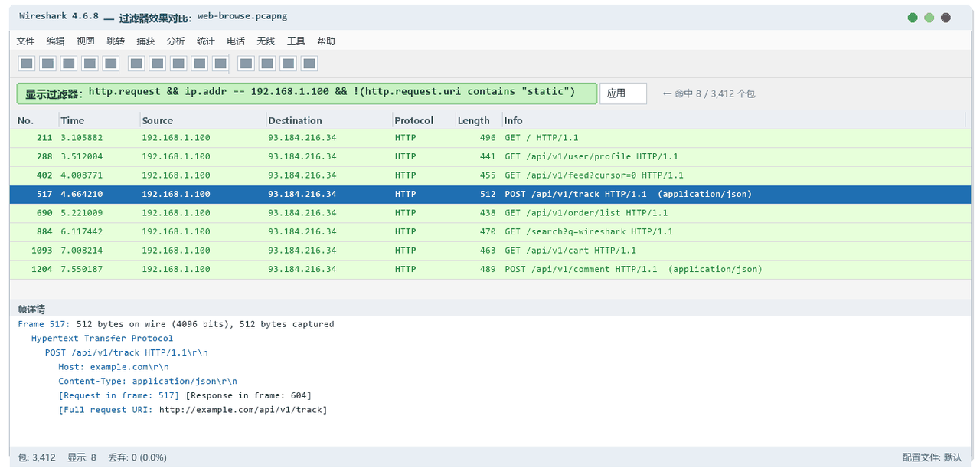This screenshot has width=980, height=472.
Task: Click the 配置文件: 默认 profile status entry
Action: click(x=932, y=457)
